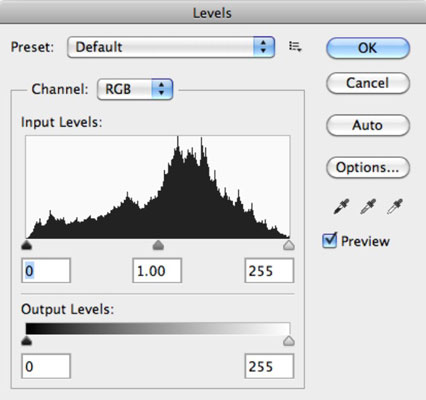Click the input highlights field showing 255
This screenshot has height=400, width=426.
pyautogui.click(x=269, y=270)
